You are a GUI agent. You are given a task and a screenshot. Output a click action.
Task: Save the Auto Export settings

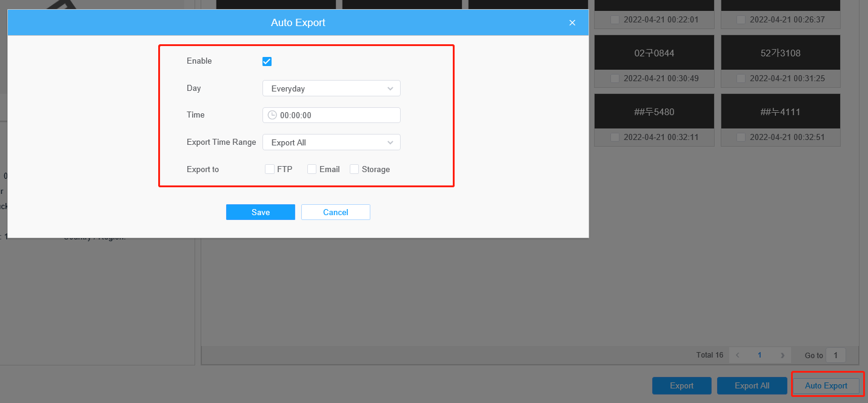(x=261, y=212)
